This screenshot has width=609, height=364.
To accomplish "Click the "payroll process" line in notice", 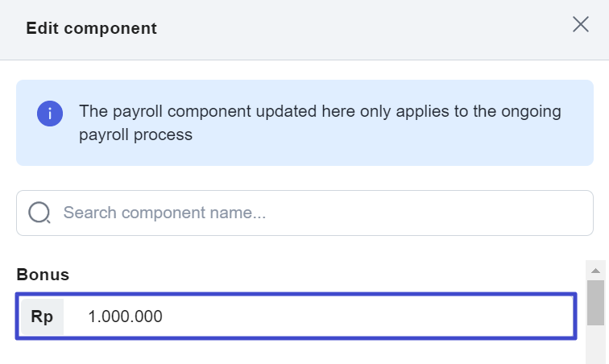I will pyautogui.click(x=135, y=134).
